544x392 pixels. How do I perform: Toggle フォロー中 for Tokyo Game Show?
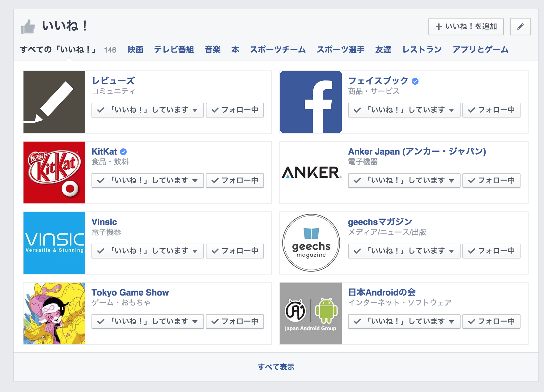[235, 322]
